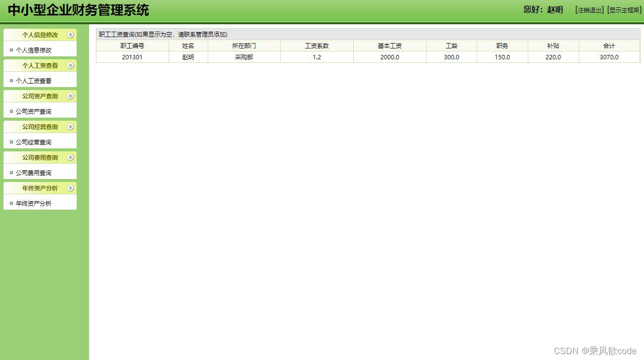
Task: Collapse the 公司费用查询 panel via its chevron
Action: 71,157
